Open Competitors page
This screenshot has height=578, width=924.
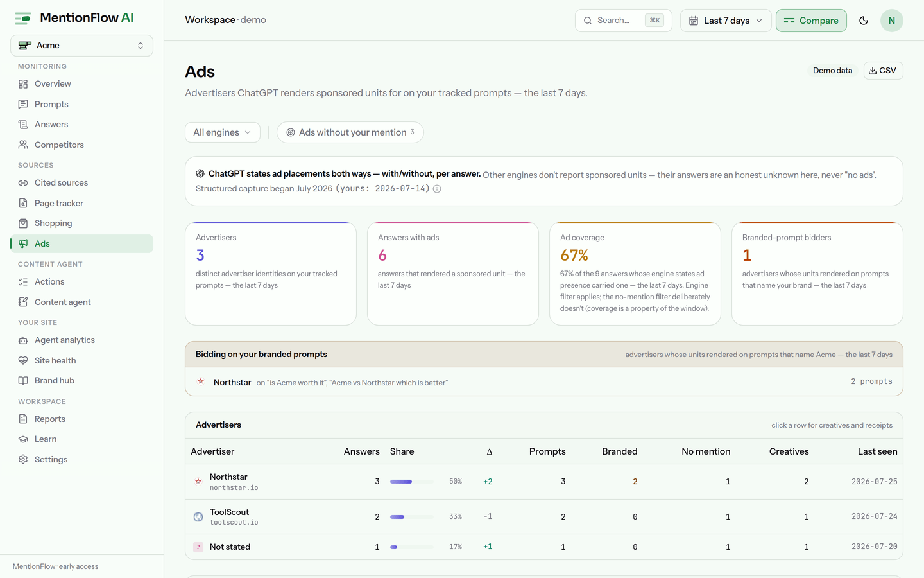click(81, 144)
